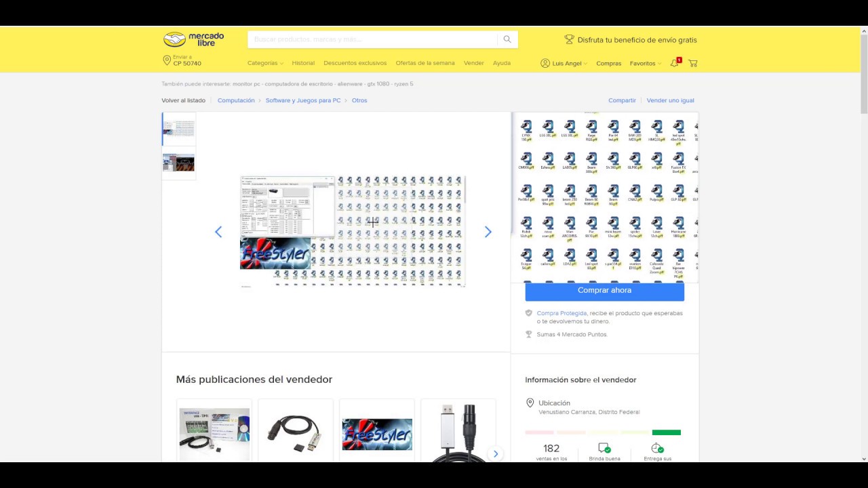Click the Compartir link
This screenshot has width=868, height=488.
tap(622, 100)
